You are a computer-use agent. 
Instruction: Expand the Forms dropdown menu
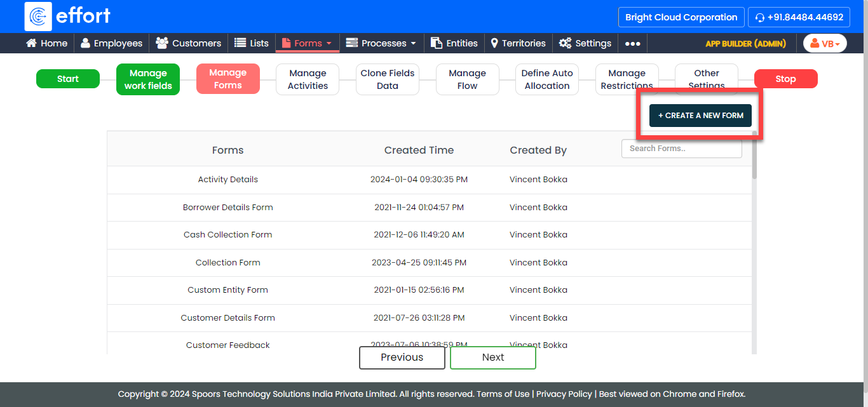click(x=308, y=43)
